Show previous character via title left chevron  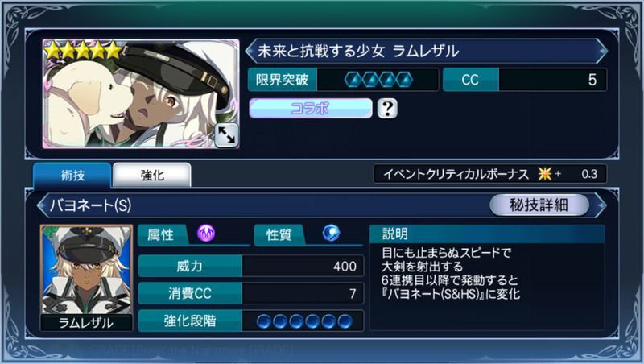click(x=250, y=51)
